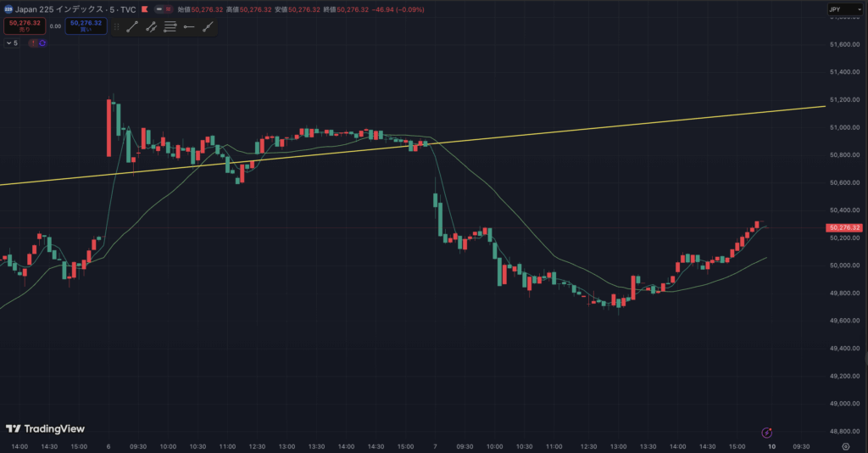The width and height of the screenshot is (868, 453).
Task: Choose the parallel horizontal lines tool
Action: coord(170,27)
